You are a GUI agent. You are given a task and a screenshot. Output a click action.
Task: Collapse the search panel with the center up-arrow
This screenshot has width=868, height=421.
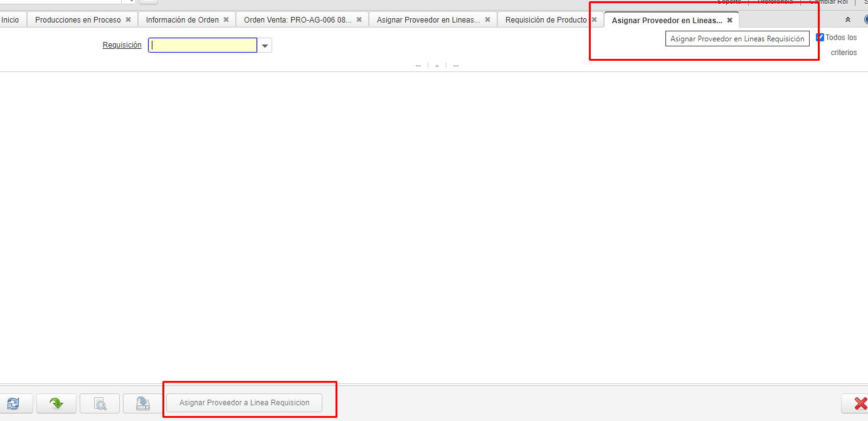pos(437,65)
